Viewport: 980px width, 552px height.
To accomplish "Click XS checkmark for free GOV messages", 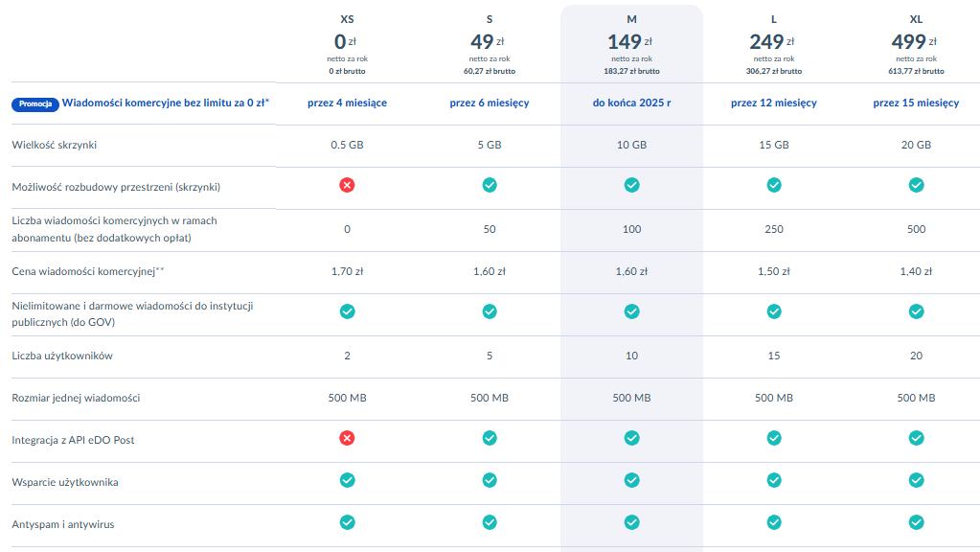I will pos(347,311).
